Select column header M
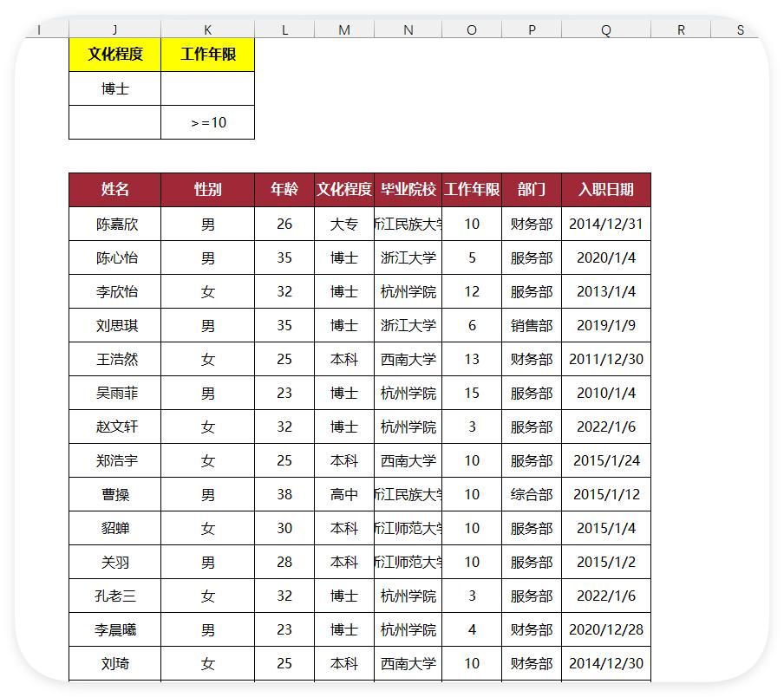This screenshot has width=784, height=697. point(344,30)
